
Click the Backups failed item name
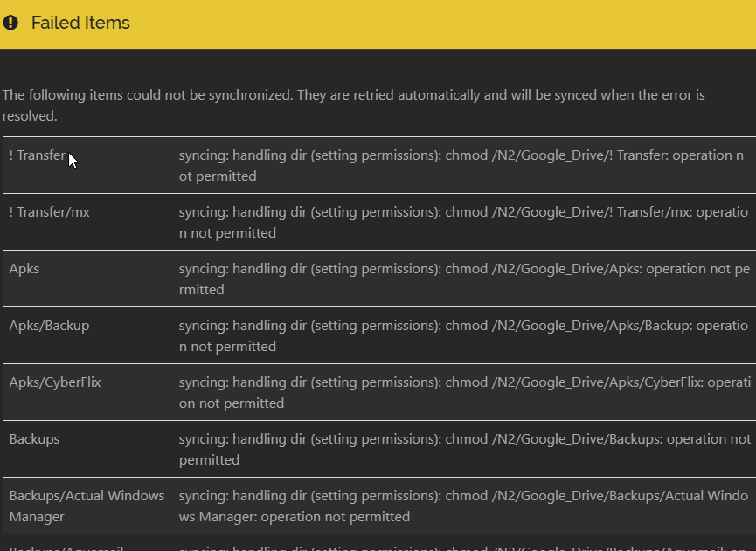coord(34,439)
